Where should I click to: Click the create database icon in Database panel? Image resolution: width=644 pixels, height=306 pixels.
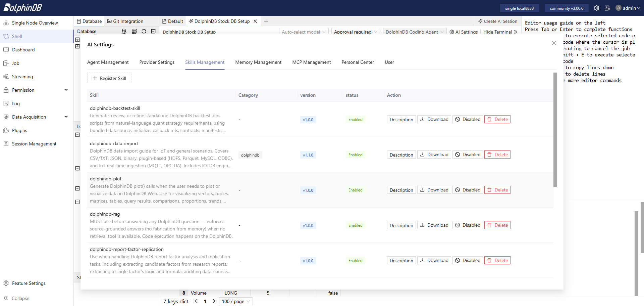click(124, 31)
